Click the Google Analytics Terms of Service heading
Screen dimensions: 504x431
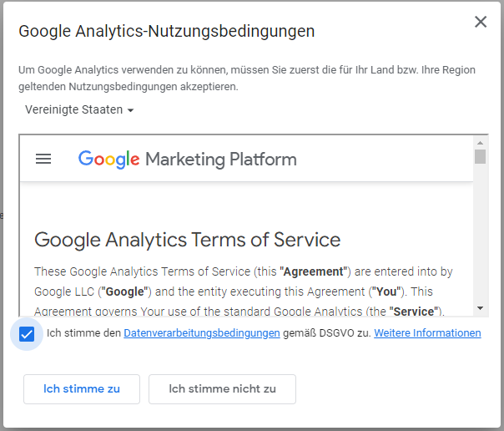tap(188, 240)
